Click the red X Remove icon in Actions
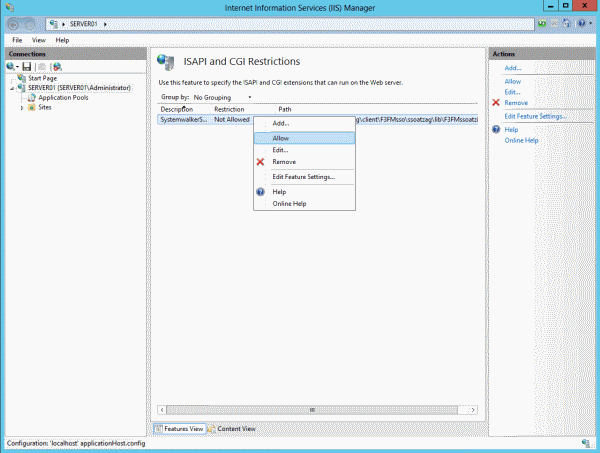 click(x=496, y=103)
